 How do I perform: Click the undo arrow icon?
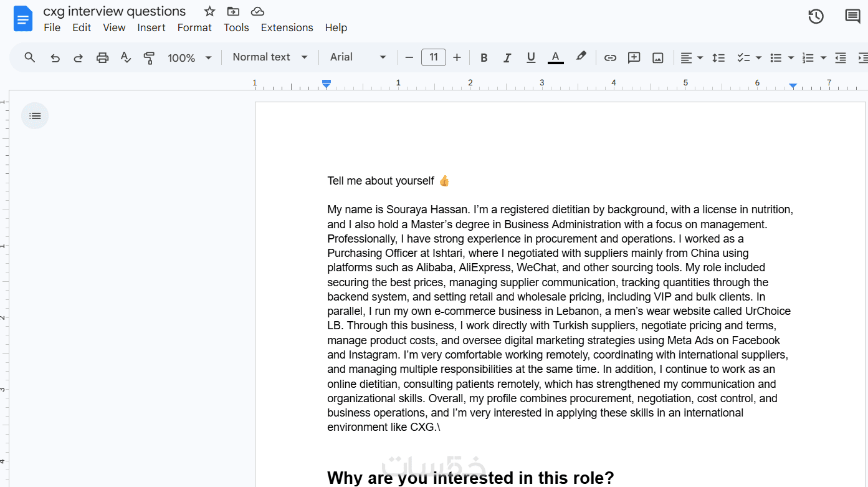click(55, 58)
